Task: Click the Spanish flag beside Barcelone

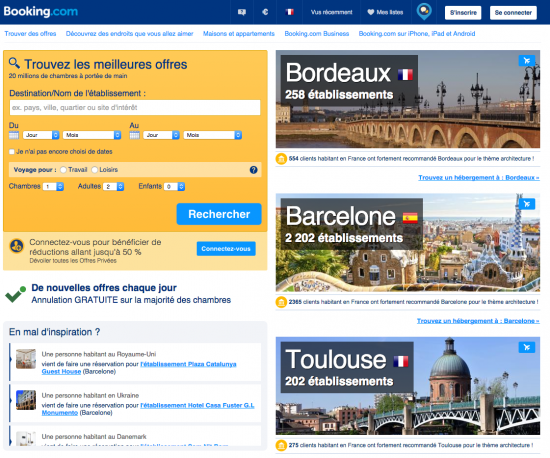Action: coord(410,218)
